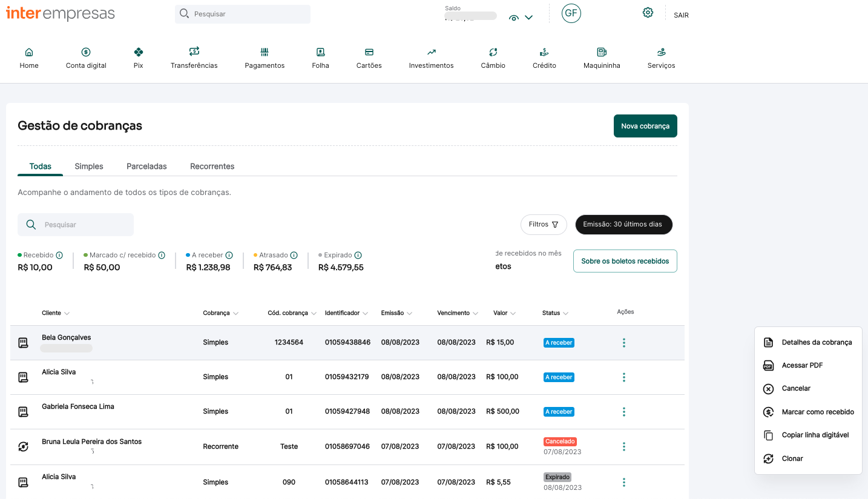This screenshot has width=868, height=499.
Task: Open the Câmbio section
Action: pyautogui.click(x=493, y=58)
